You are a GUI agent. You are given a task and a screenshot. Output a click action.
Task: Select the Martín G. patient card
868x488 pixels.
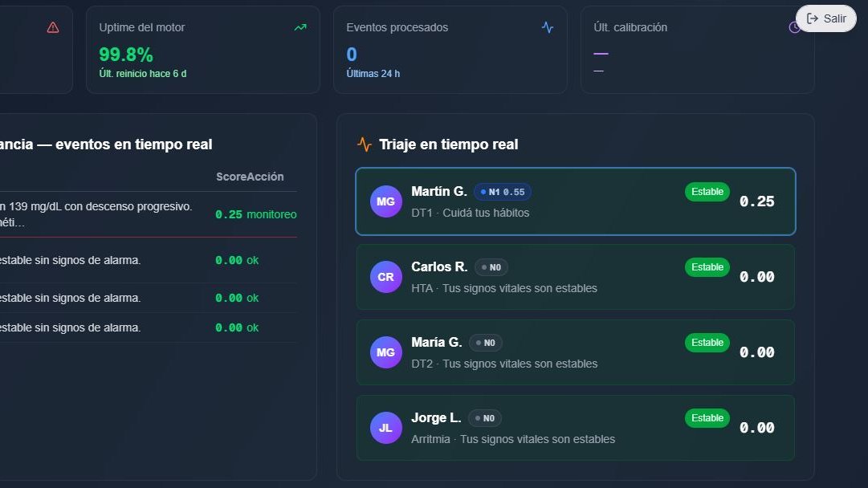(576, 201)
